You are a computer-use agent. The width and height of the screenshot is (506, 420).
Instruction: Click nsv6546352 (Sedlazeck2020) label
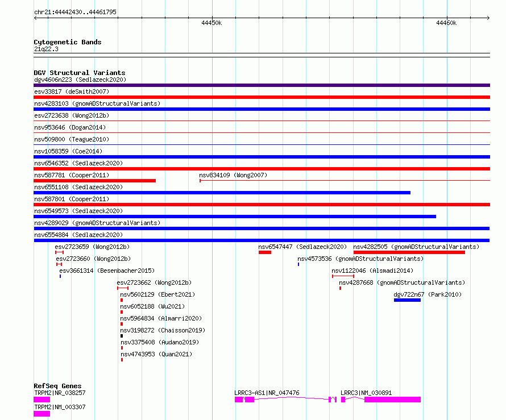click(78, 163)
